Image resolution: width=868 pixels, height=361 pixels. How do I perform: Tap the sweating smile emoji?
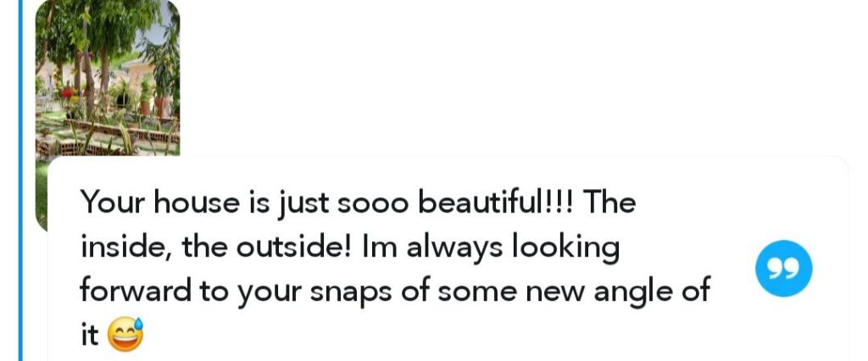(125, 336)
